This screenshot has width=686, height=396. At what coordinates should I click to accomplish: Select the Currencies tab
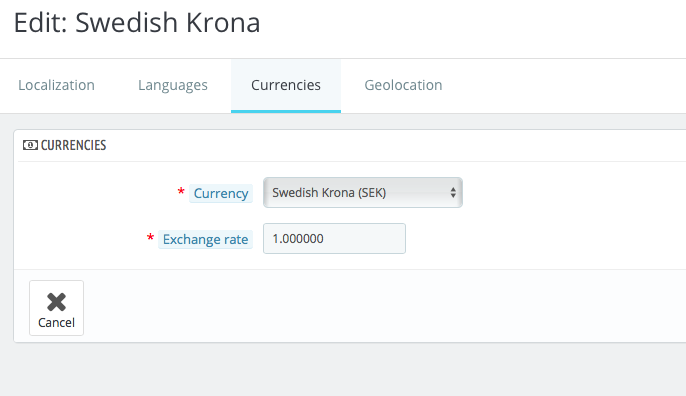click(286, 85)
